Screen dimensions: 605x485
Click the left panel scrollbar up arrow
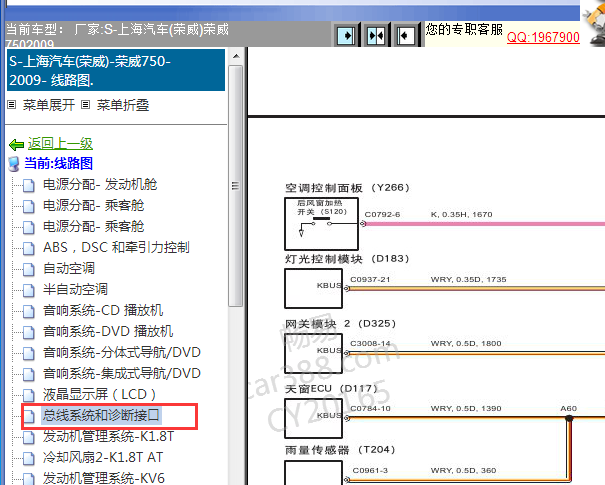click(236, 56)
